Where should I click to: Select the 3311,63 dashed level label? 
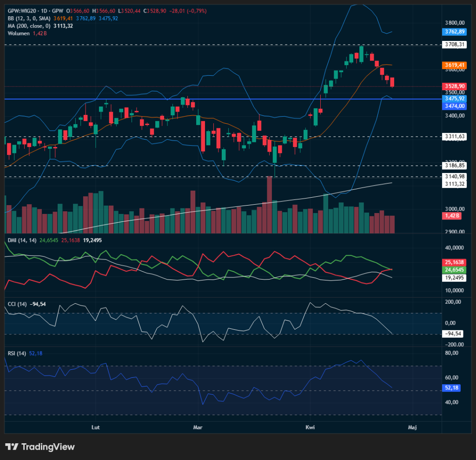point(455,136)
